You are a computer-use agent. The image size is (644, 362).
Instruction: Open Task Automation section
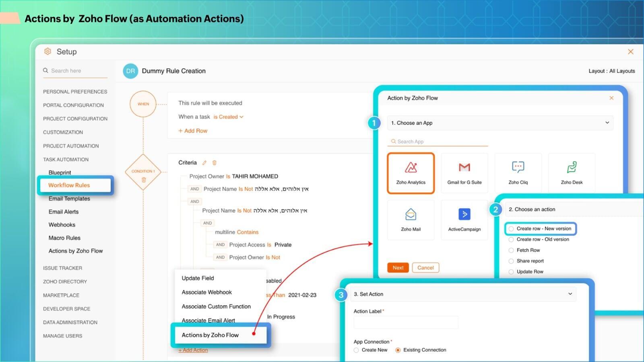click(x=66, y=160)
